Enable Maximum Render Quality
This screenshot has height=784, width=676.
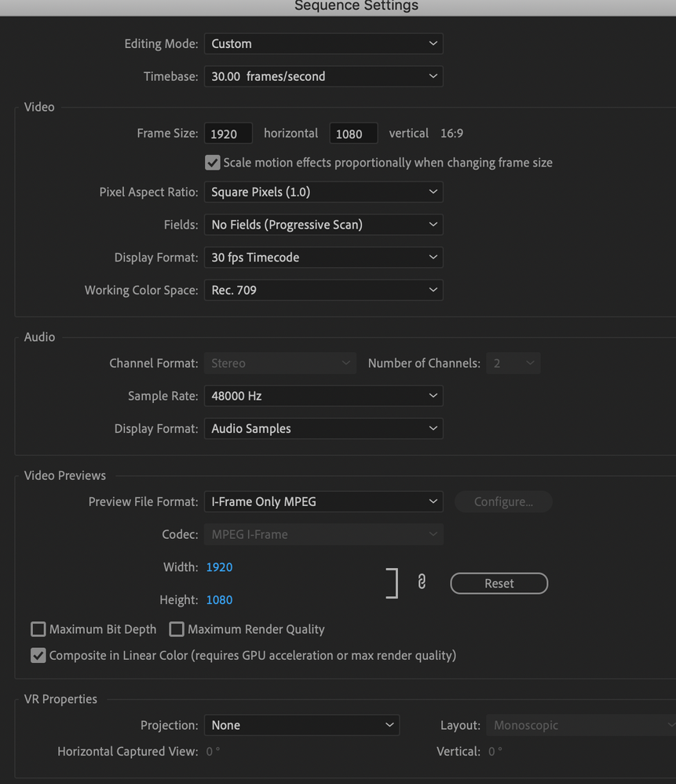point(177,629)
